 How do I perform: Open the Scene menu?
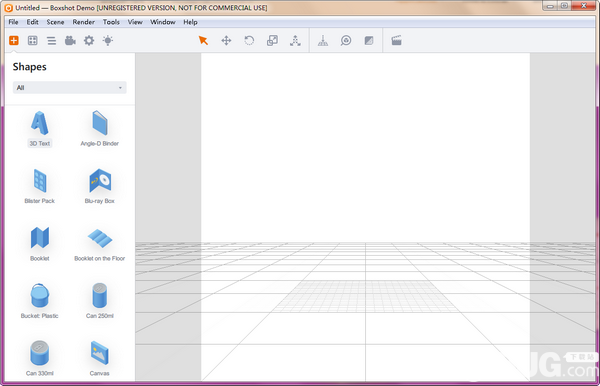click(55, 22)
